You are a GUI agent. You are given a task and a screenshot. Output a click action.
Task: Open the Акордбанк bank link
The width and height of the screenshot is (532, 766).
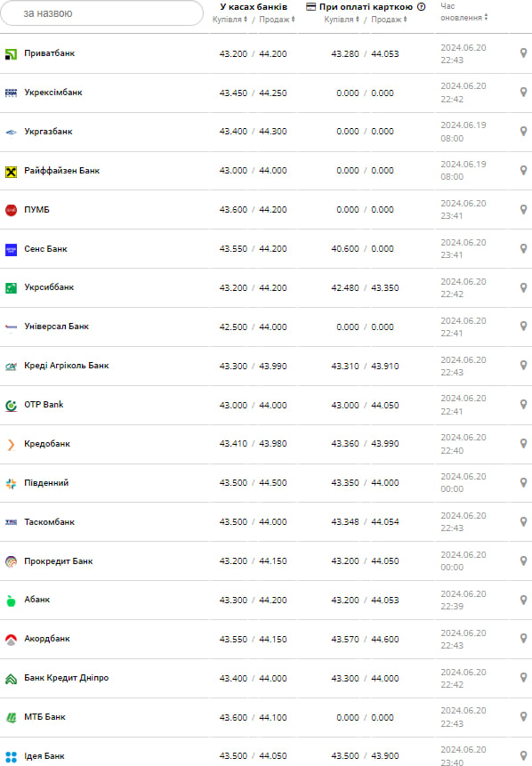point(47,639)
